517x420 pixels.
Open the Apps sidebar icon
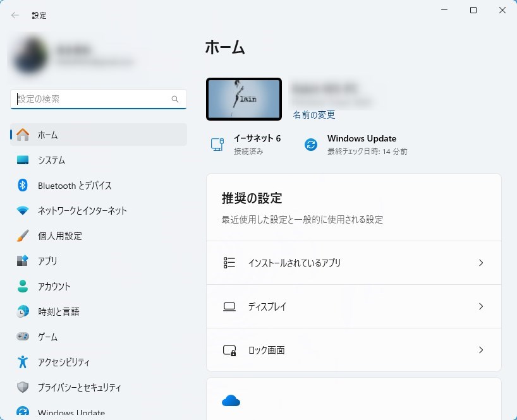[x=23, y=261]
